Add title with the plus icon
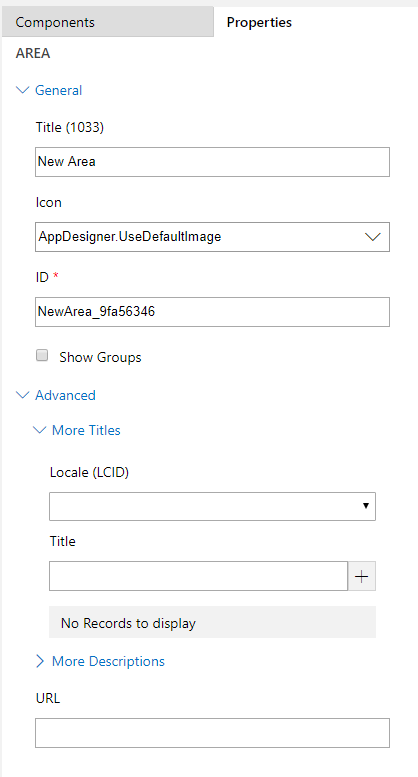The image size is (418, 777). click(x=362, y=576)
